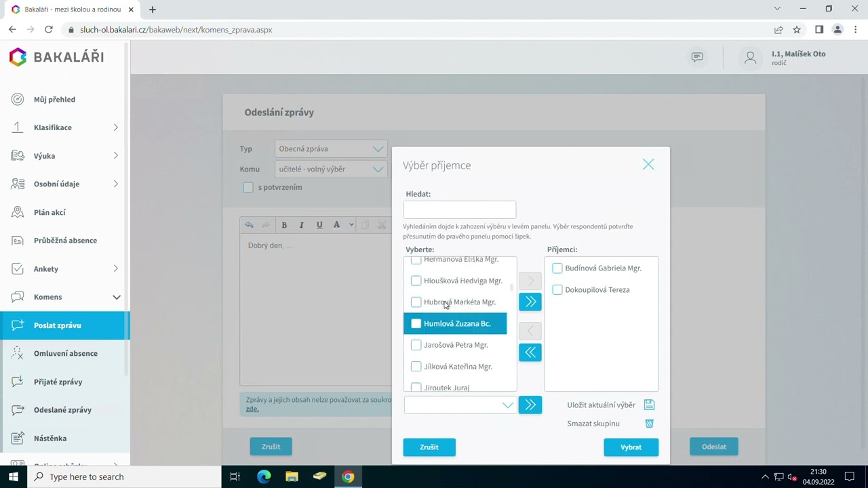868x488 pixels.
Task: Close the Výběr příjemce dialog with X
Action: (x=648, y=165)
